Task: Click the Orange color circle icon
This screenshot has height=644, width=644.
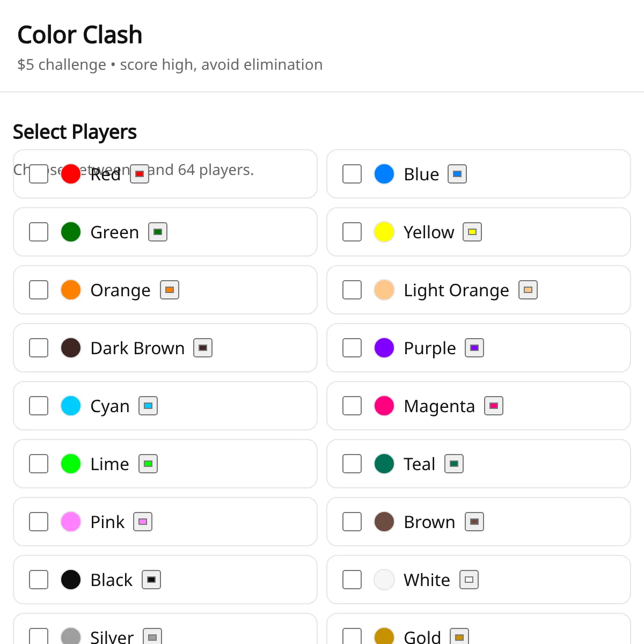Action: tap(71, 290)
